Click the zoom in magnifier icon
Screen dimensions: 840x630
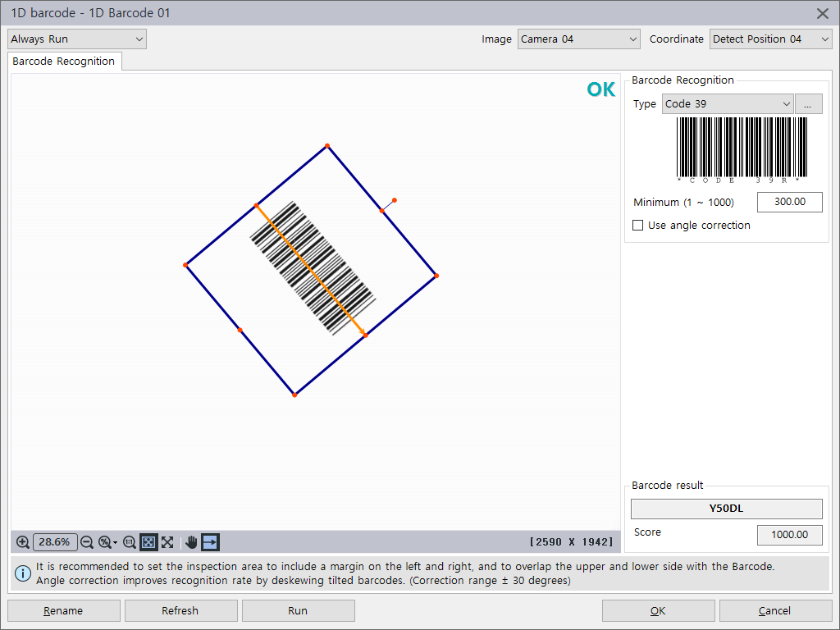point(22,542)
